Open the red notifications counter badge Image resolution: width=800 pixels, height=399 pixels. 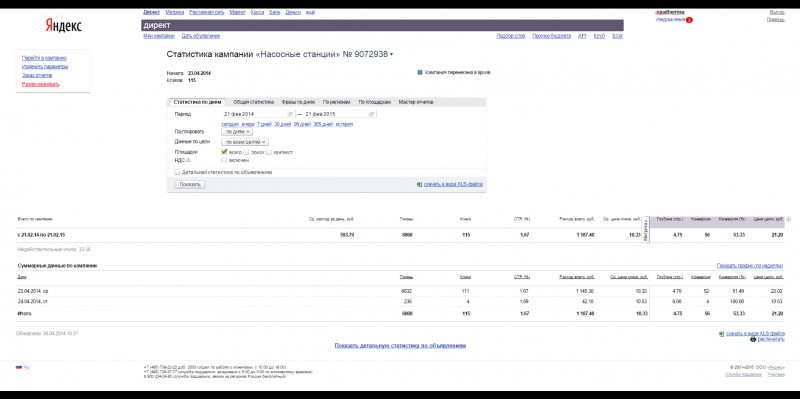tap(689, 20)
